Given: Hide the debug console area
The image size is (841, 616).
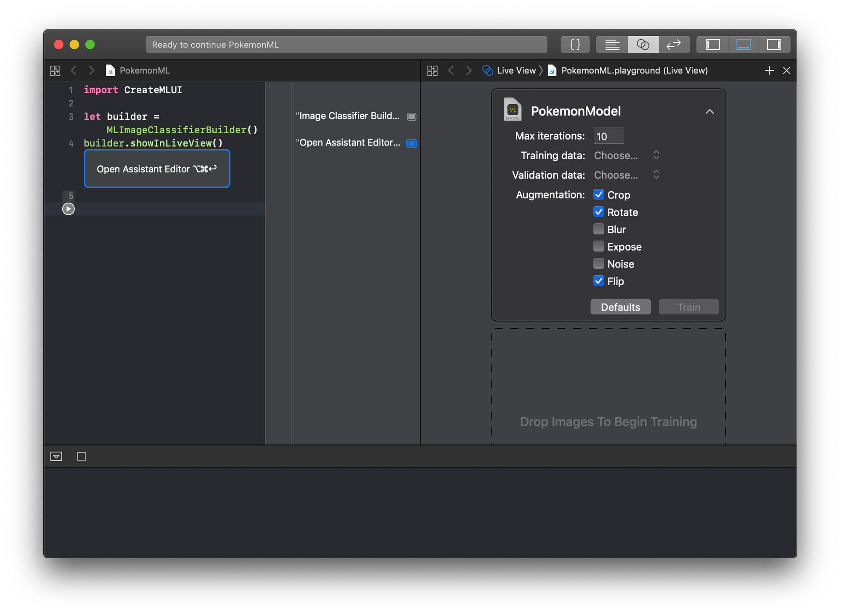Looking at the screenshot, I should coord(56,457).
